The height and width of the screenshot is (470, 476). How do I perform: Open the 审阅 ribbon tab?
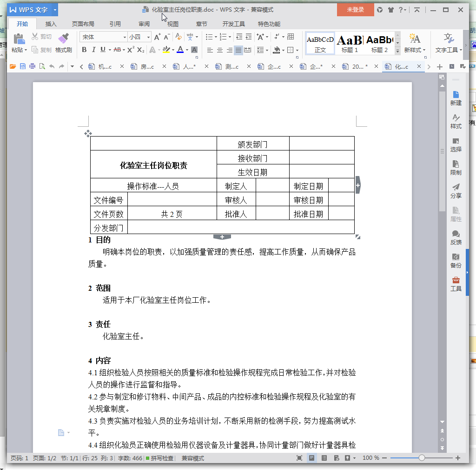[x=144, y=24]
